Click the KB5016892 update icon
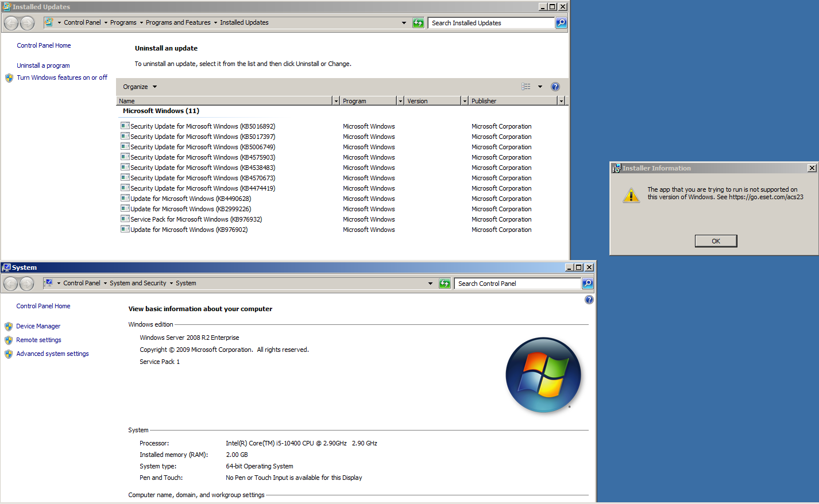This screenshot has height=504, width=819. coord(125,126)
